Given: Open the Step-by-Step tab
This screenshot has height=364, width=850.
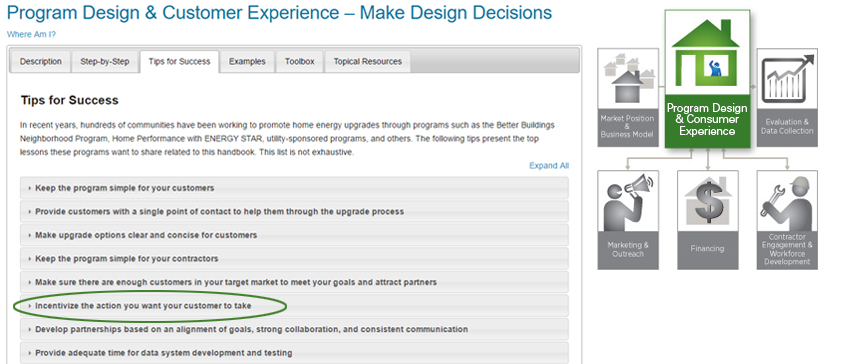Looking at the screenshot, I should [x=105, y=61].
